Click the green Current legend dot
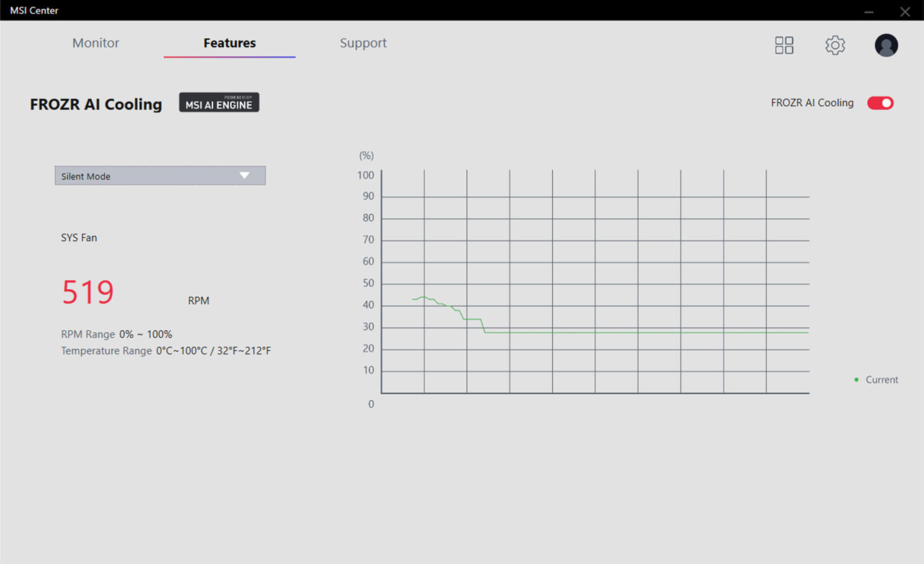924x564 pixels. coord(856,380)
